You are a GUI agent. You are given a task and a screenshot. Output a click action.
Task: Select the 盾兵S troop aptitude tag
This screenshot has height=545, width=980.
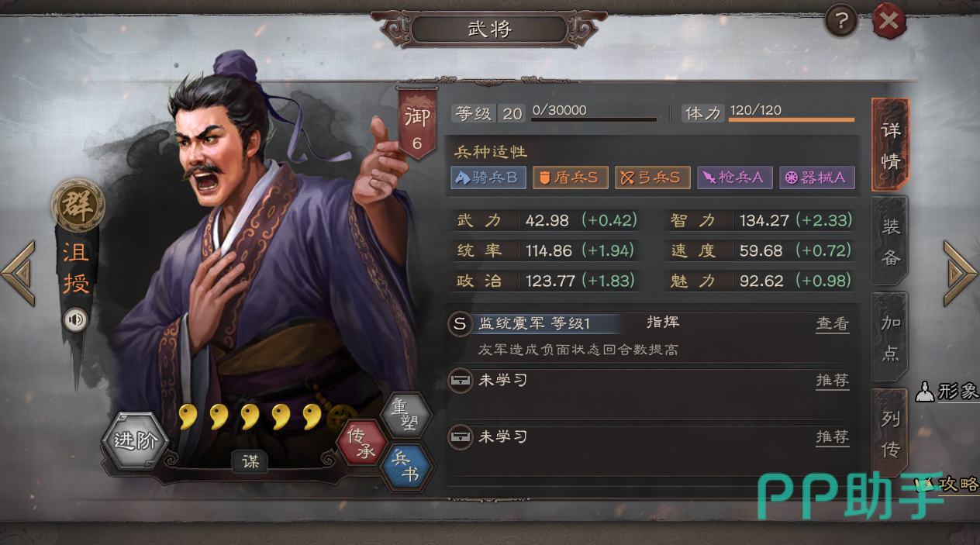coord(570,178)
